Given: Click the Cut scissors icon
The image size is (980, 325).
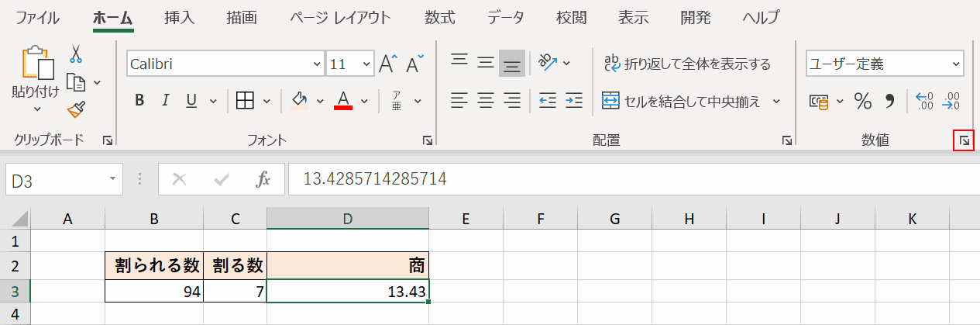Looking at the screenshot, I should point(76,54).
